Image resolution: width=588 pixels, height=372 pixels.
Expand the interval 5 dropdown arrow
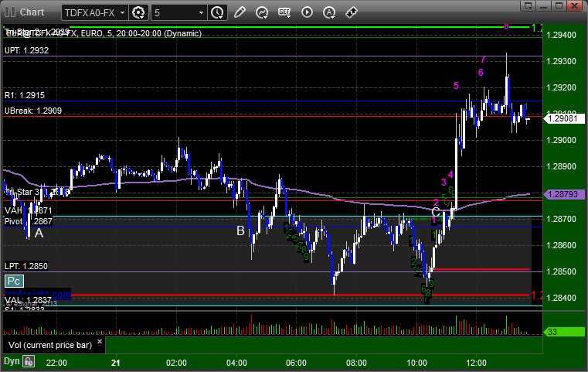201,13
